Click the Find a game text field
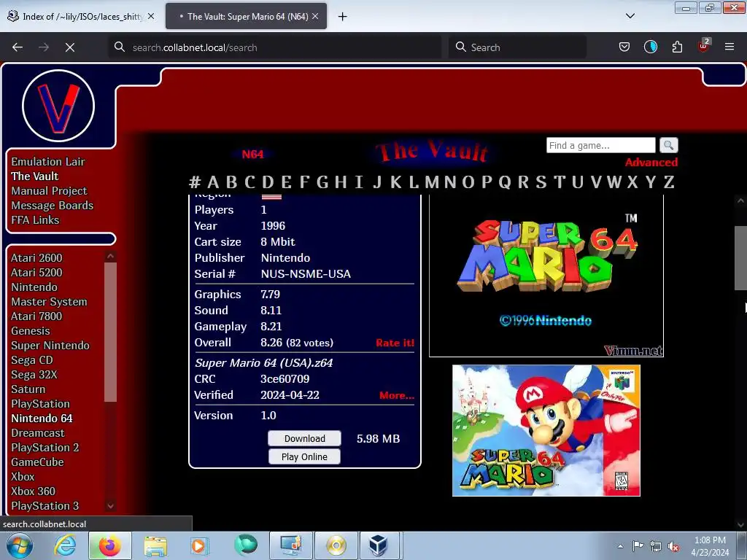Screen dimensions: 747x560 601,145
